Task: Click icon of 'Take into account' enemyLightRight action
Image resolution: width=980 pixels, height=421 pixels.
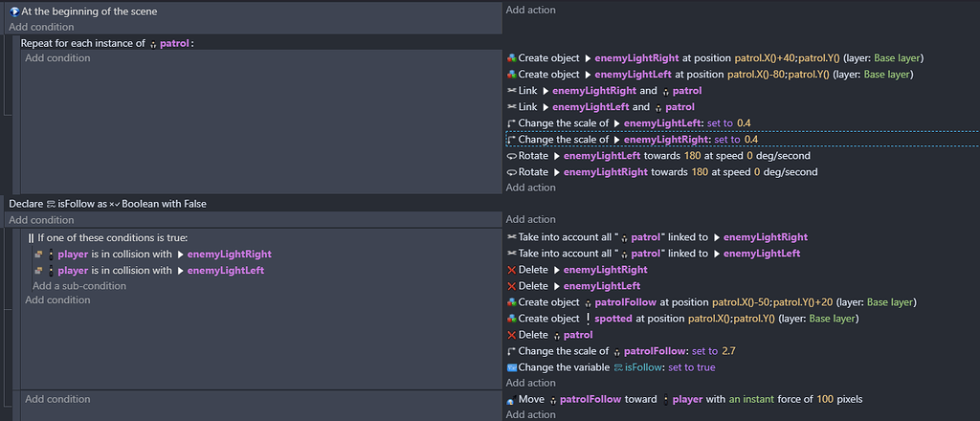Action: point(511,237)
